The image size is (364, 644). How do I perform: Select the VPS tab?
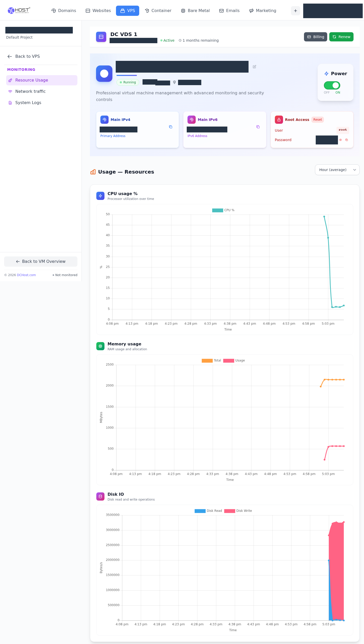click(x=127, y=10)
